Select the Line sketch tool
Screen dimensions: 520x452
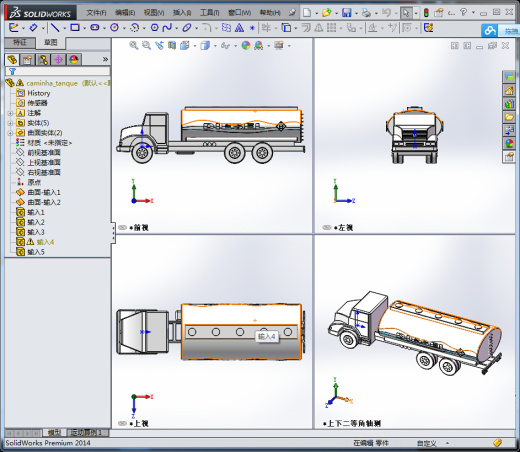coord(55,28)
